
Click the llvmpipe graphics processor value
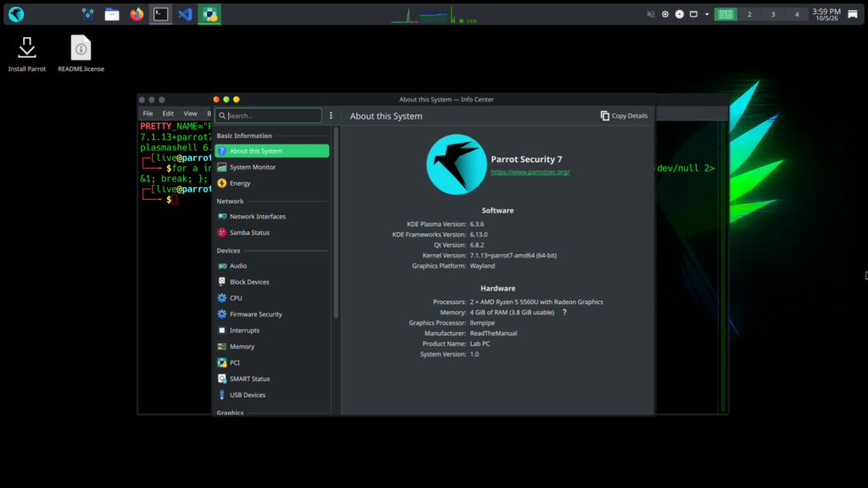pos(482,323)
